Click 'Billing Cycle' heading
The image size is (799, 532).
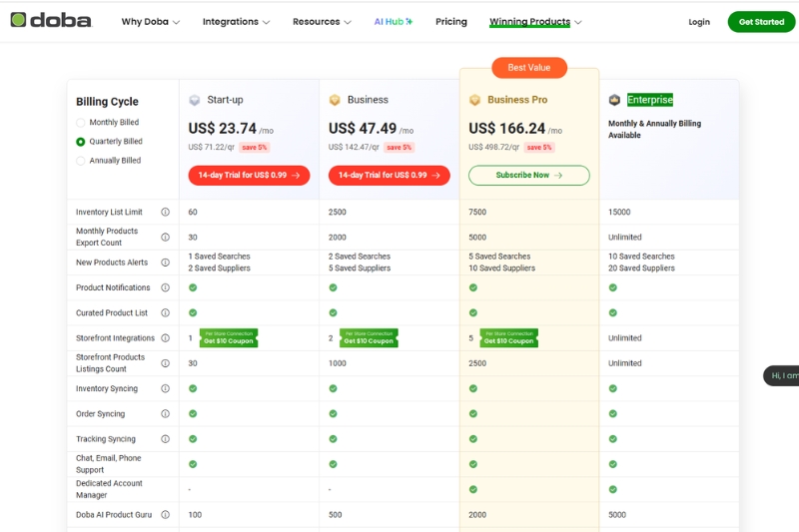click(x=107, y=101)
